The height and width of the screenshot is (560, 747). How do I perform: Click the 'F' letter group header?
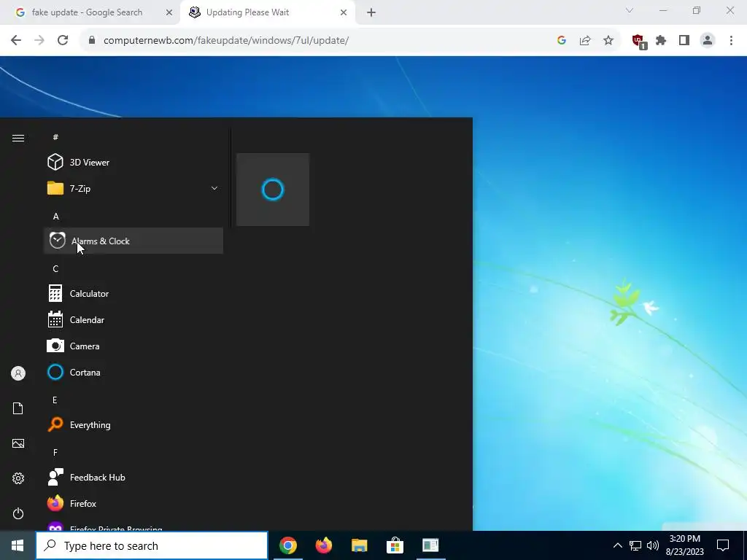tap(55, 452)
